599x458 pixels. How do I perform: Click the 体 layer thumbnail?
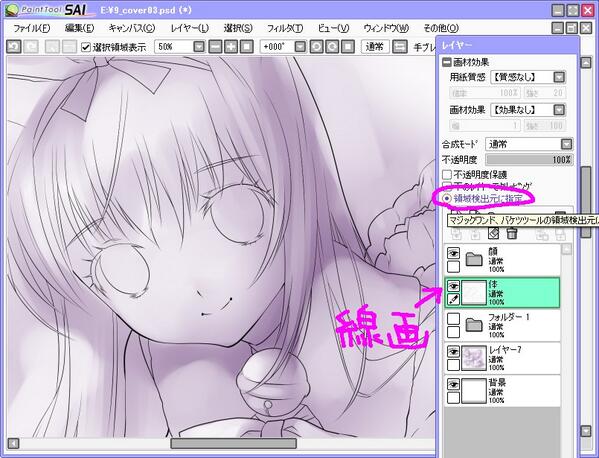point(474,293)
